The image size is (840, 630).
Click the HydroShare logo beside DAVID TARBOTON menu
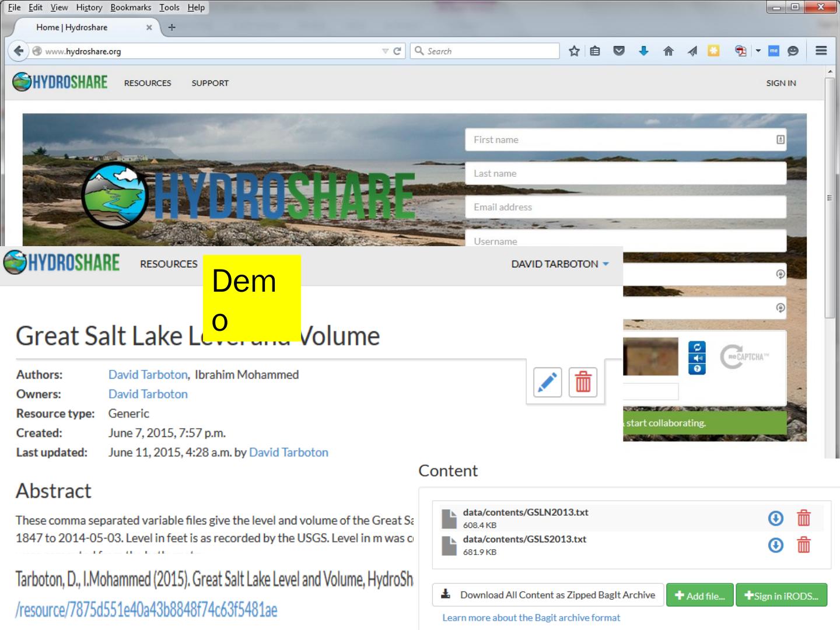(x=61, y=263)
